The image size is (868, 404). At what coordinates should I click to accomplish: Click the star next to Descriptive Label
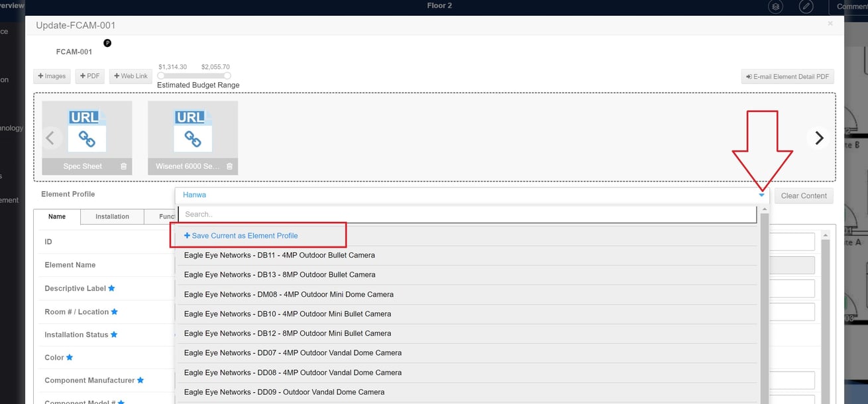click(x=112, y=289)
